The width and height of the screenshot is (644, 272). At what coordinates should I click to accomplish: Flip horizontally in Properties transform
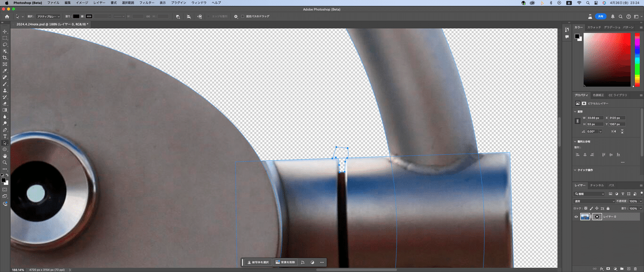tap(614, 131)
